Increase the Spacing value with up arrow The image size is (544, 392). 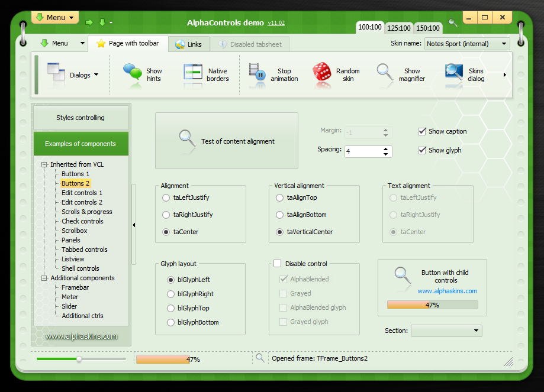386,149
